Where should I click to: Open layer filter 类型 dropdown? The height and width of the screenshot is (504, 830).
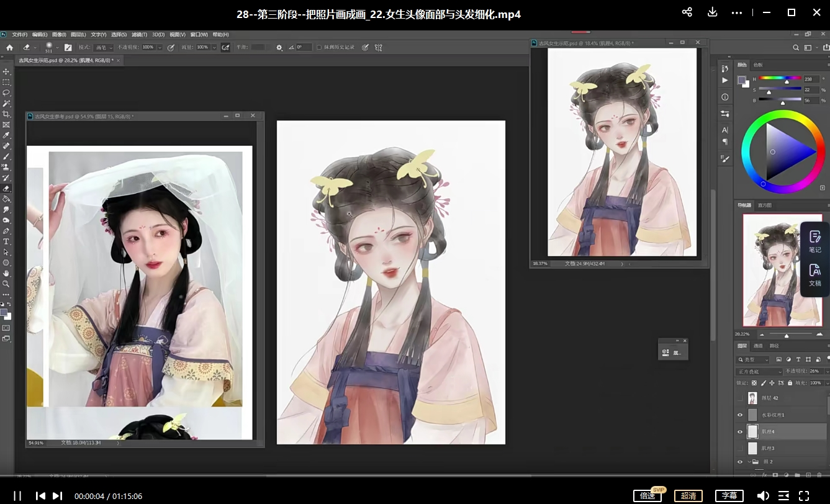pyautogui.click(x=753, y=359)
